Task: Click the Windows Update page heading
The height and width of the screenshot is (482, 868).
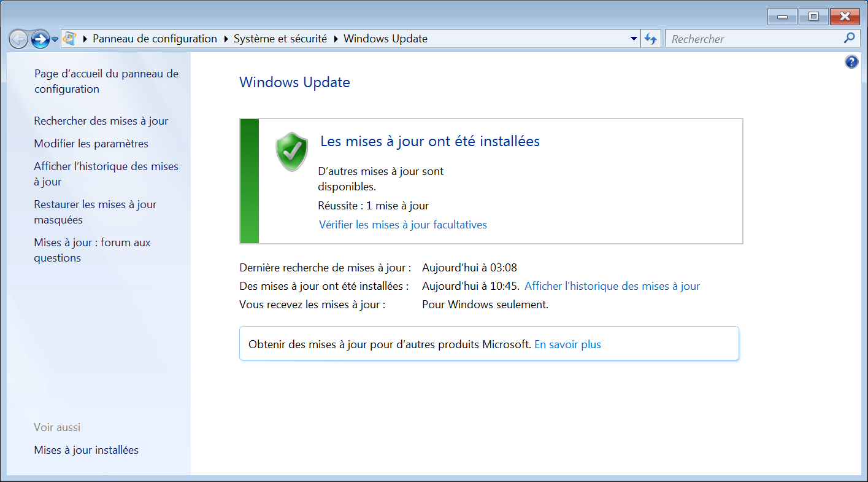Action: pyautogui.click(x=294, y=82)
